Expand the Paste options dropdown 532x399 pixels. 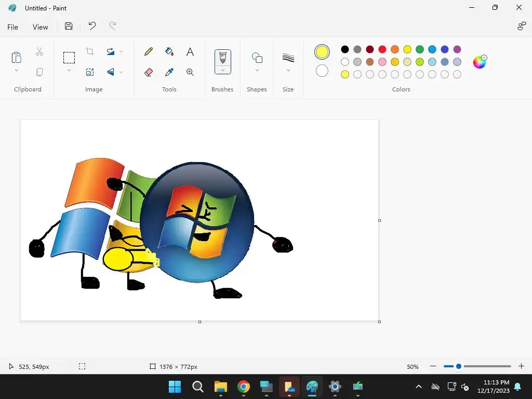pos(16,71)
